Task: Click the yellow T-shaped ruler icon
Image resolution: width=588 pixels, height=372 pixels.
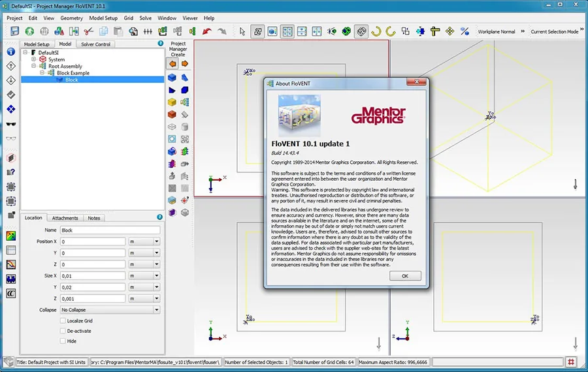Action: tap(435, 31)
